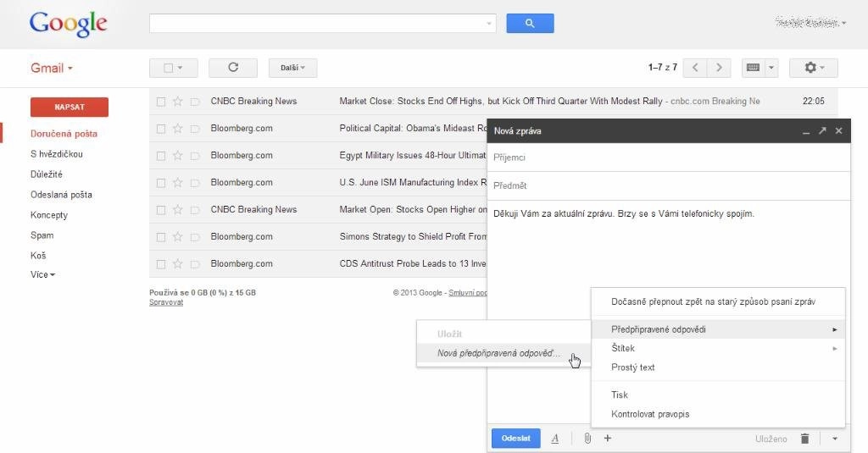Screen dimensions: 868x453
Task: Open the keyboard input tools icon
Action: coord(753,68)
